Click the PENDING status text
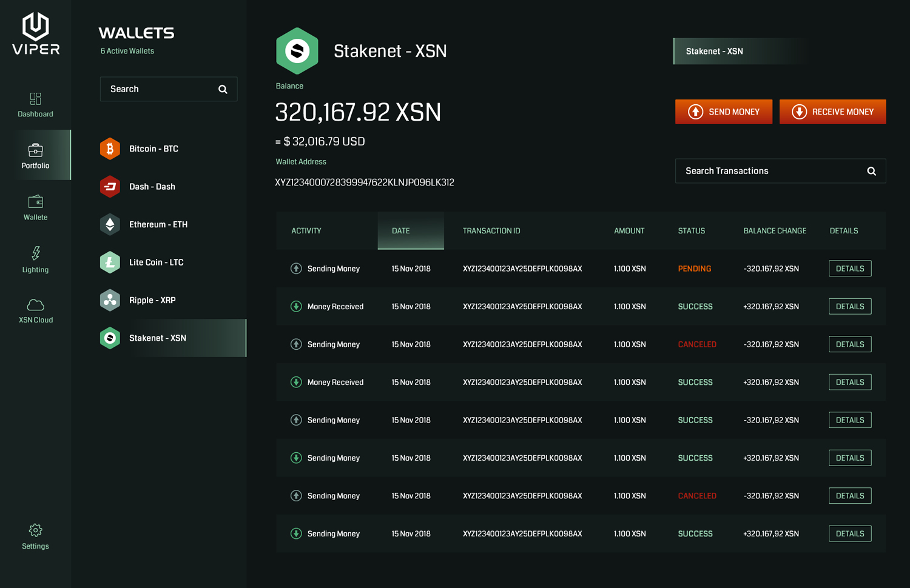This screenshot has width=910, height=588. coord(695,269)
